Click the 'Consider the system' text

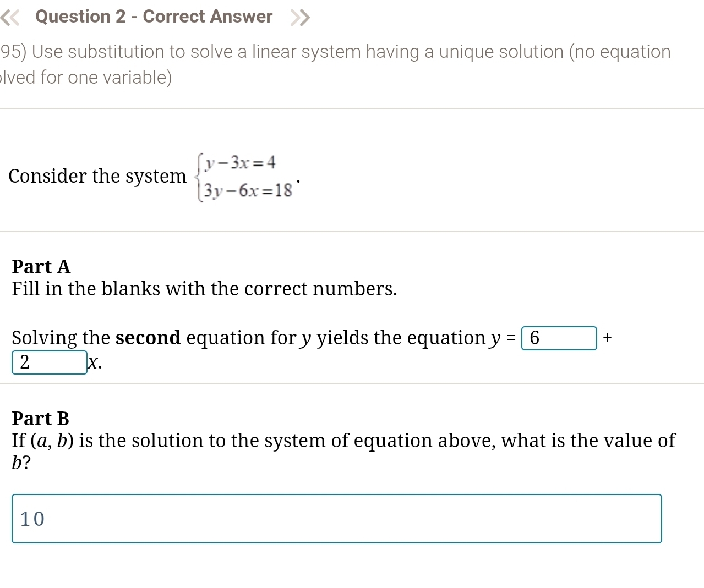97,176
